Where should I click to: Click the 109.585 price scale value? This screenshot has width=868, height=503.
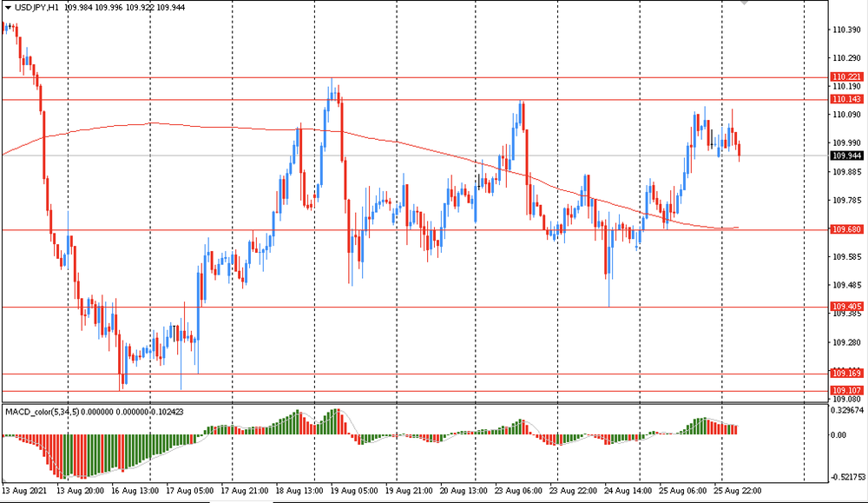click(x=847, y=257)
